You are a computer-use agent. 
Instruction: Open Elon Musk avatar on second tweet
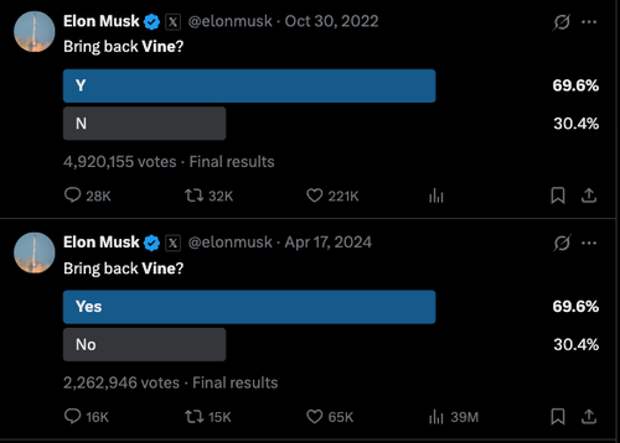pos(34,253)
